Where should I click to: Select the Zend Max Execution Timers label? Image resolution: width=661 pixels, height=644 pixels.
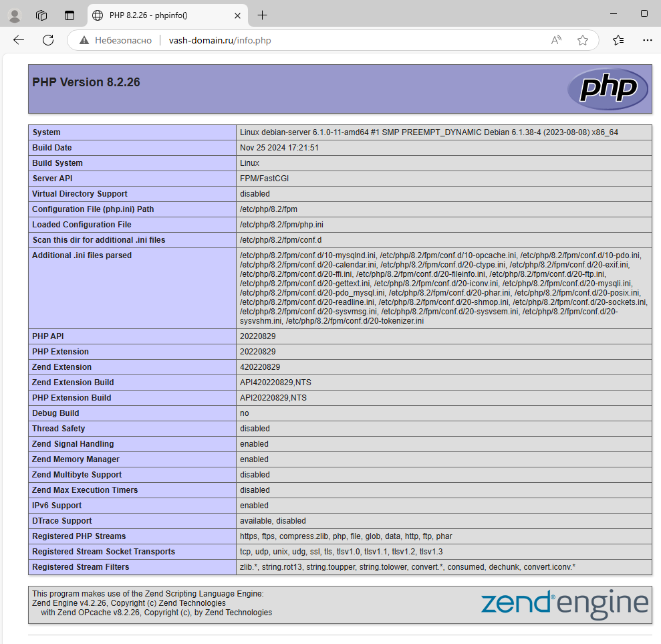(85, 490)
